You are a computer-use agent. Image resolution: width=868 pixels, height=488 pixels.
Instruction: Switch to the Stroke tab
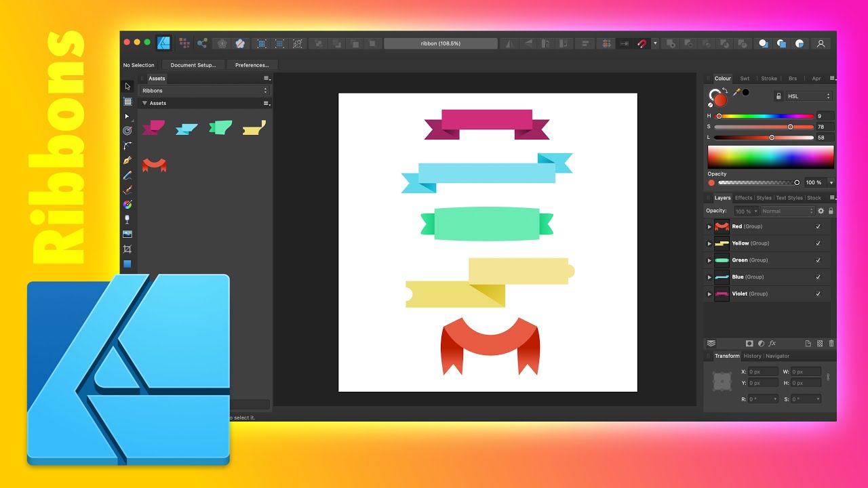click(x=768, y=79)
